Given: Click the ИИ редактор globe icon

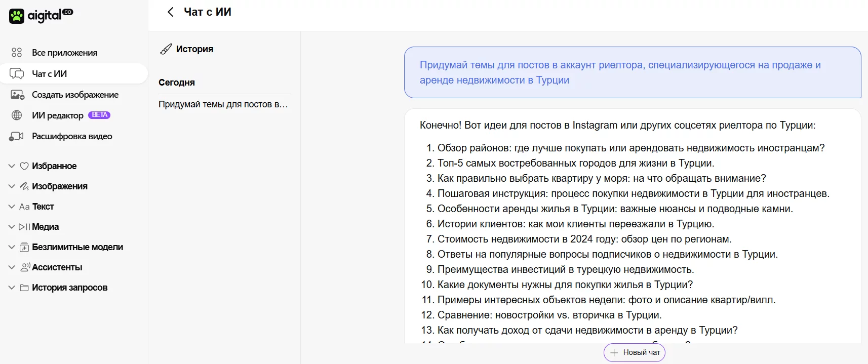Looking at the screenshot, I should (x=17, y=115).
